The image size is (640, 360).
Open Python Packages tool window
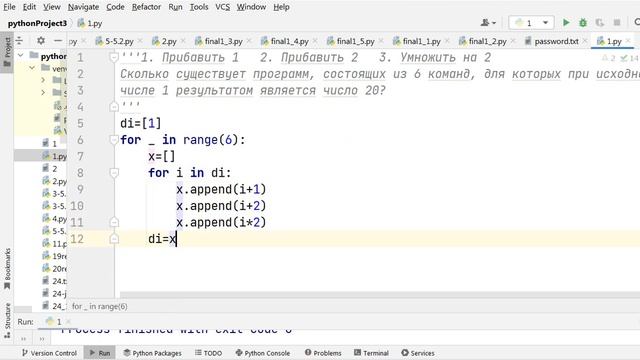(152, 353)
